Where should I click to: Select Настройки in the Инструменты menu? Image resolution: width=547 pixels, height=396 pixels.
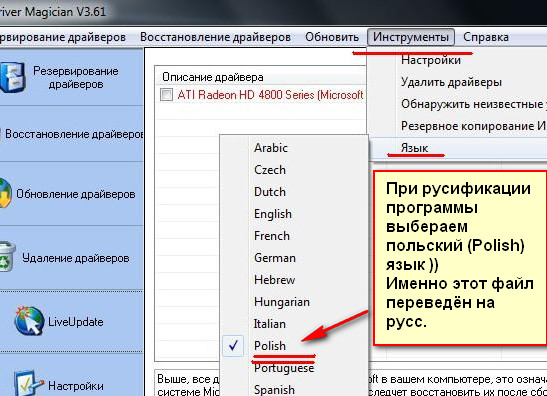coord(431,60)
